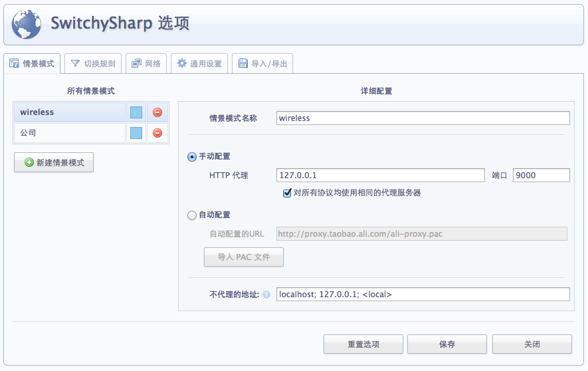
Task: Pick color swatch for 公司 profile
Action: click(x=136, y=133)
